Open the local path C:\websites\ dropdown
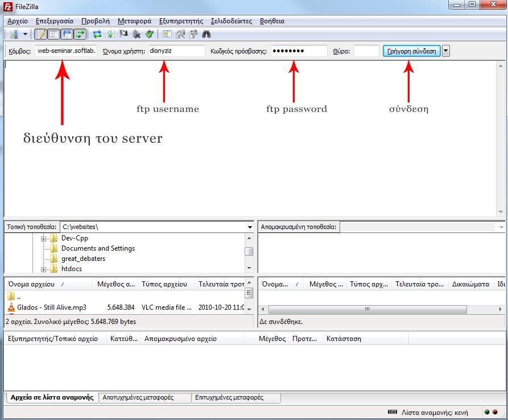This screenshot has width=508, height=420. 250,227
